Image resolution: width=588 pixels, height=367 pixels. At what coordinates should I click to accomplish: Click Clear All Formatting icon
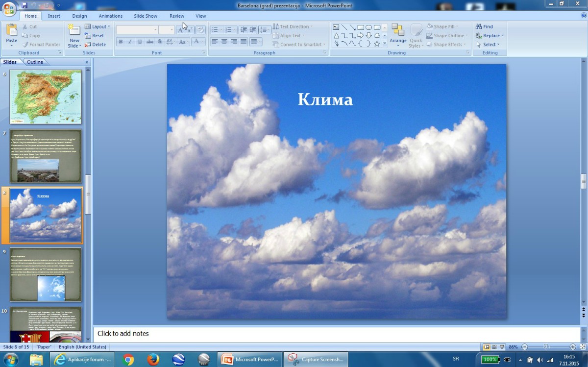(200, 30)
